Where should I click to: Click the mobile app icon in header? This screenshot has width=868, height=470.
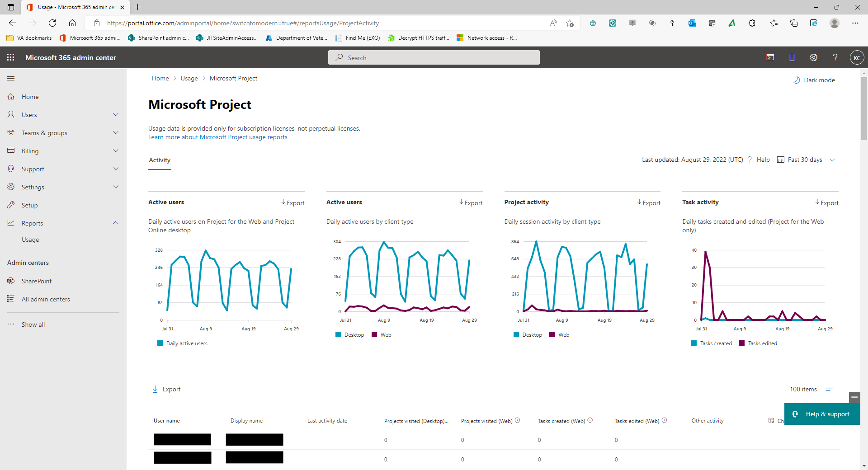pos(792,57)
